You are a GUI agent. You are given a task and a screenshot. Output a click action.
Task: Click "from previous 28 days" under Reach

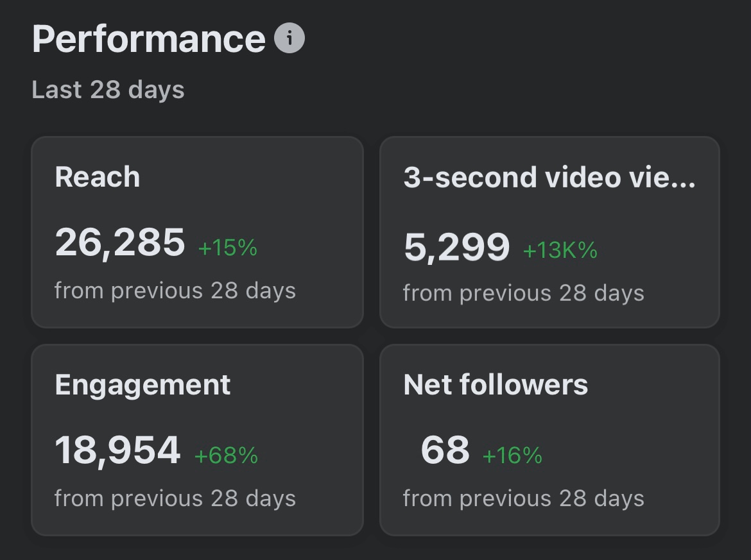tap(175, 291)
